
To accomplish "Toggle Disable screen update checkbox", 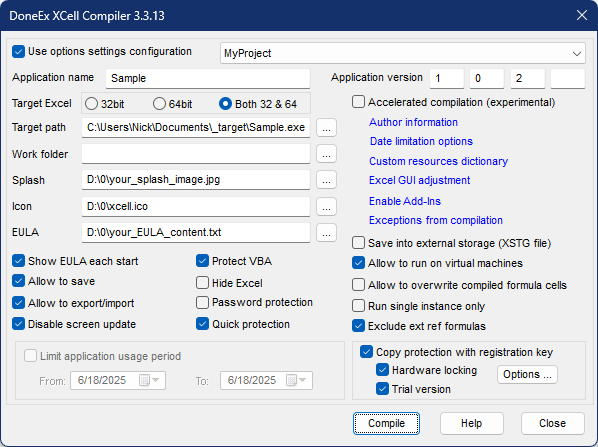I will pyautogui.click(x=18, y=324).
